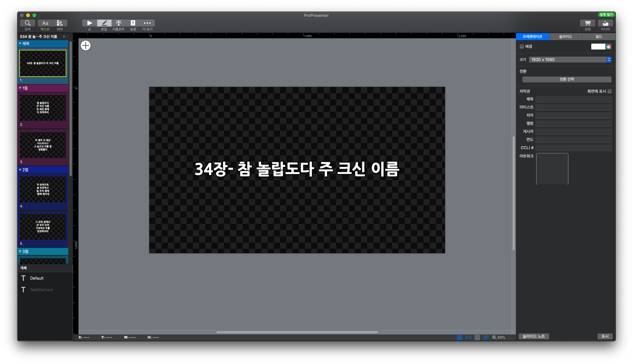
Task: Collapse the 1절 slide group
Action: click(20, 88)
